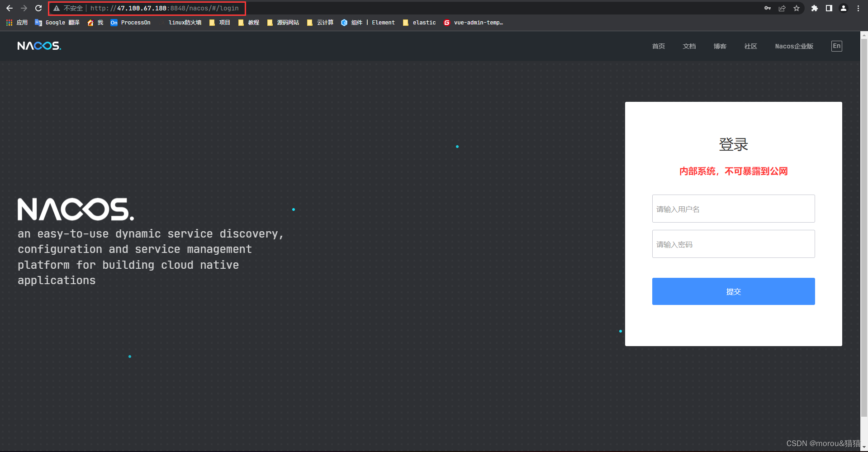The image size is (868, 452).
Task: Open the ProcessOn bookmark
Action: 130,23
